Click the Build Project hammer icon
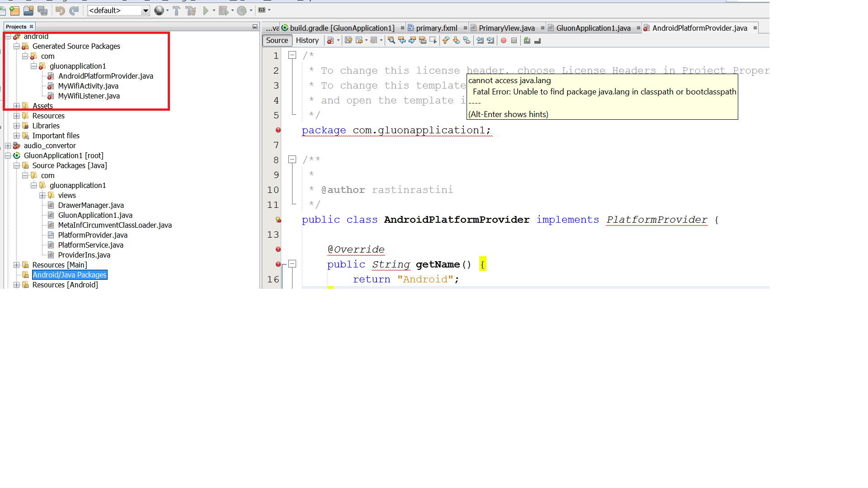Viewport: 868px width, 488px height. click(x=176, y=10)
